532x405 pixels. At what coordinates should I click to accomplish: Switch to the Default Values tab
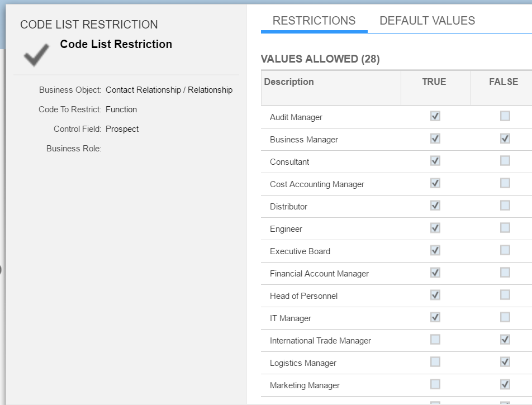point(427,21)
